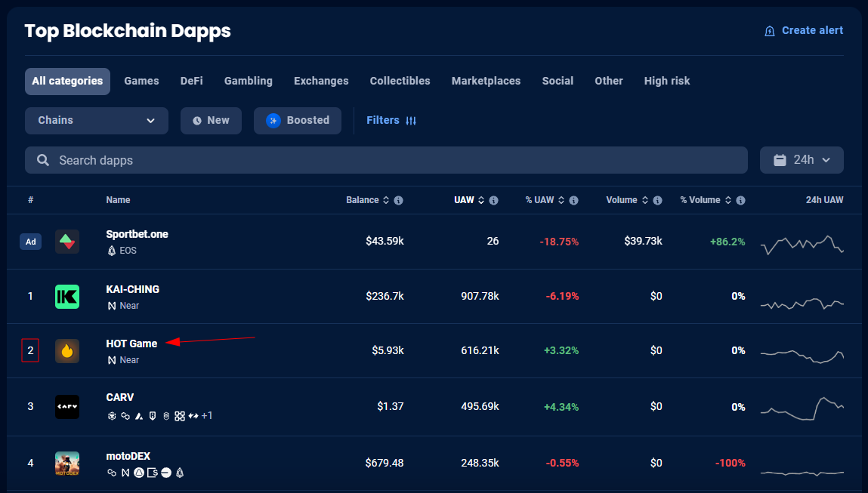Click Near chain icon under HOT Game
868x493 pixels.
(x=112, y=360)
